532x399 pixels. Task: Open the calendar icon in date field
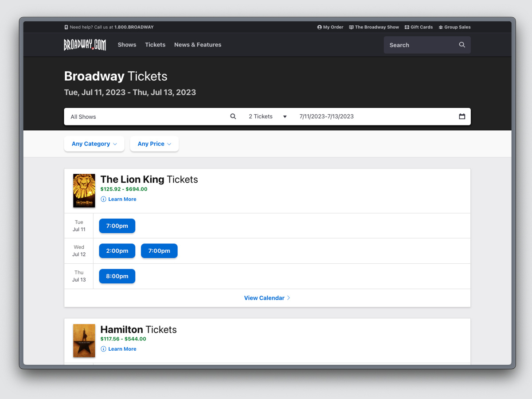462,117
